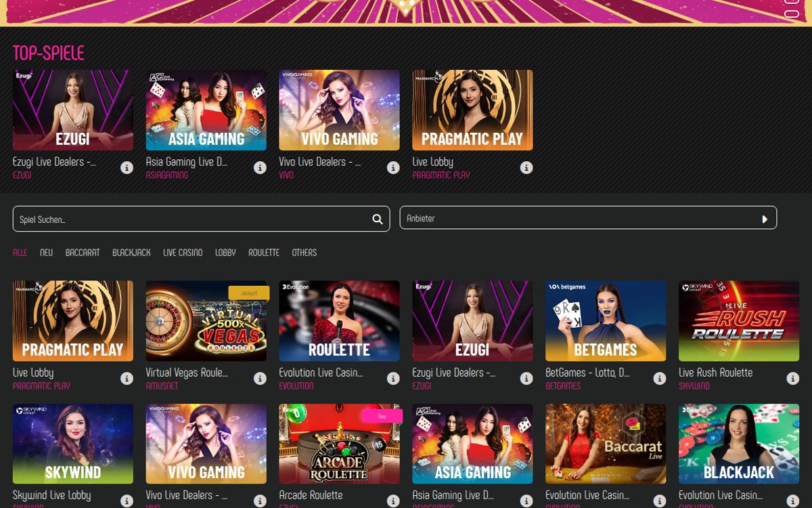The width and height of the screenshot is (812, 508).
Task: Open the Virtual Vegas 500x Roulette thumbnail
Action: click(x=206, y=321)
